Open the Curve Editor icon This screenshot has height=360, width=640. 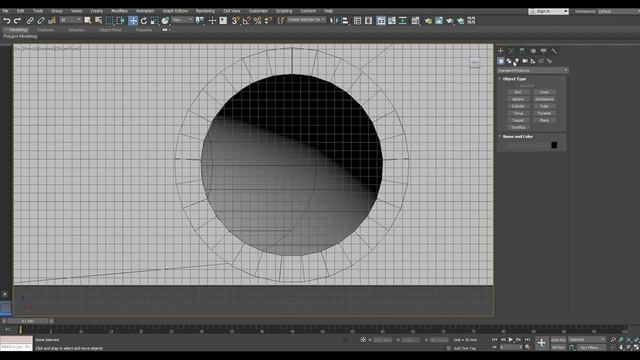coord(392,20)
